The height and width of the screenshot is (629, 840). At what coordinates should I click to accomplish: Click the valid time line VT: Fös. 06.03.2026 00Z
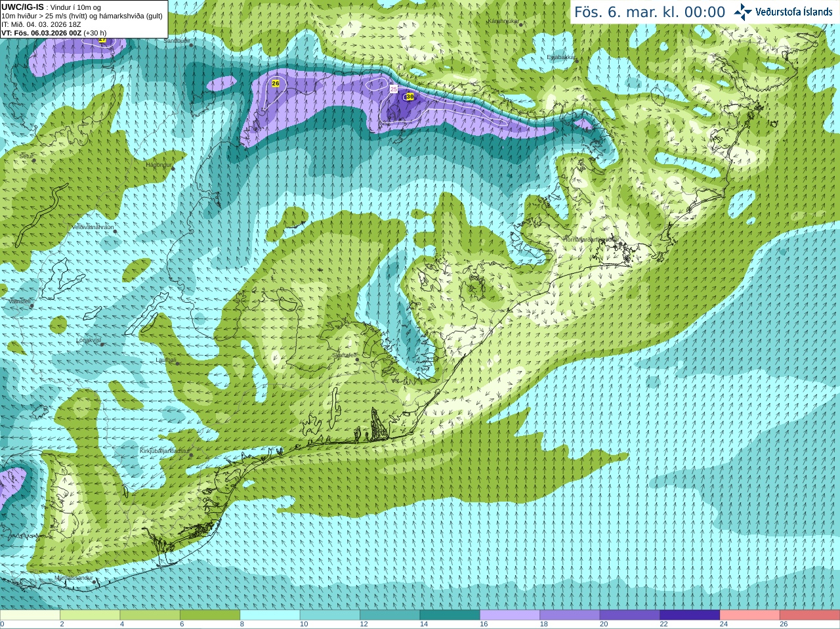click(x=41, y=33)
